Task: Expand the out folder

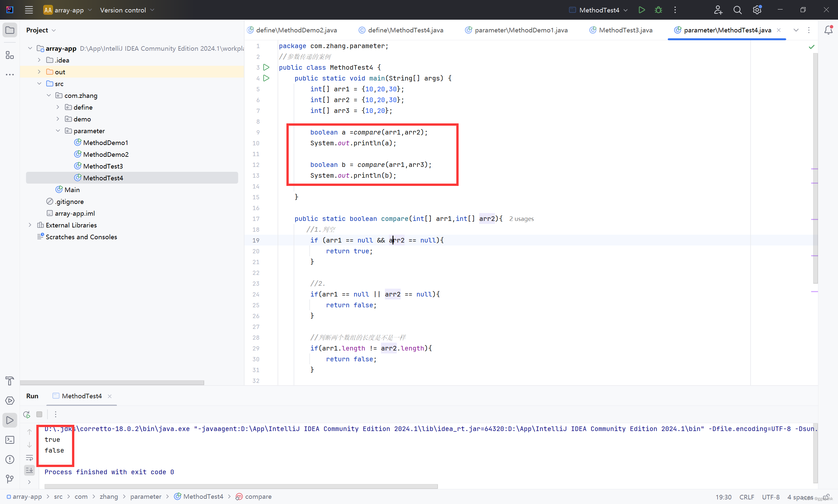Action: click(39, 72)
